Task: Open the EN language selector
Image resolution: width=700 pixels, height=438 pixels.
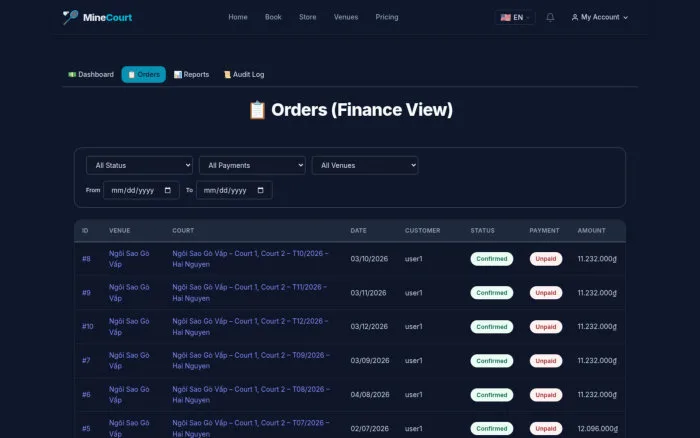Action: 515,17
